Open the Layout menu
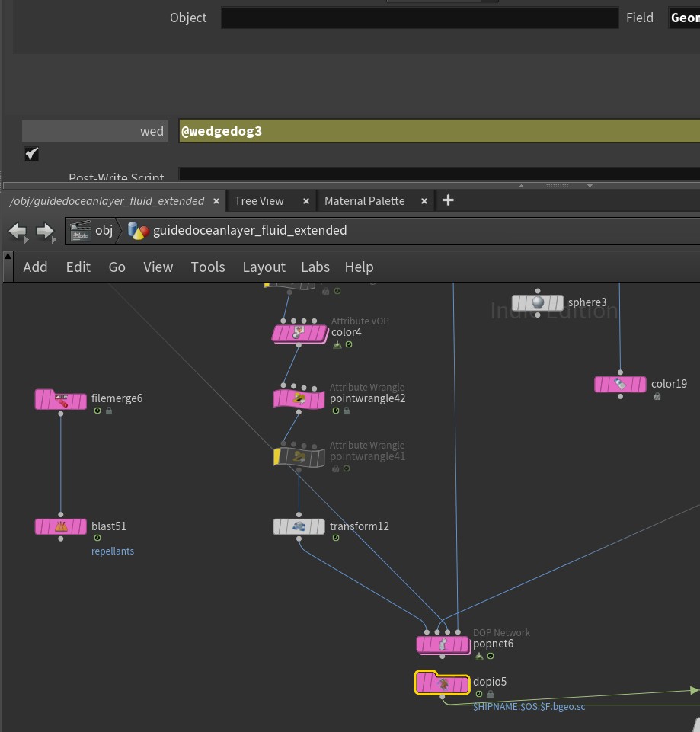Image resolution: width=700 pixels, height=732 pixels. click(x=264, y=267)
